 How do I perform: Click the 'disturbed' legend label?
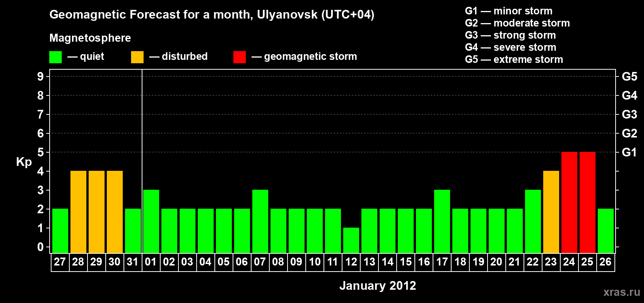click(x=184, y=56)
